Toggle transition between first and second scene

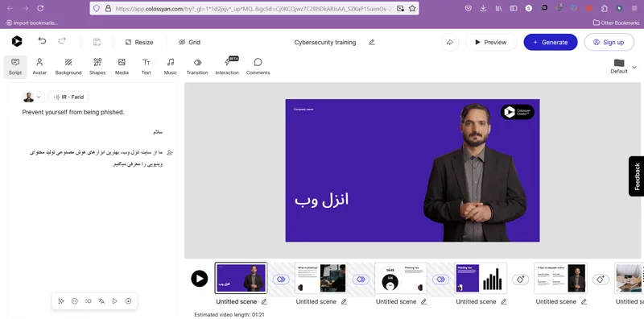coord(281,280)
